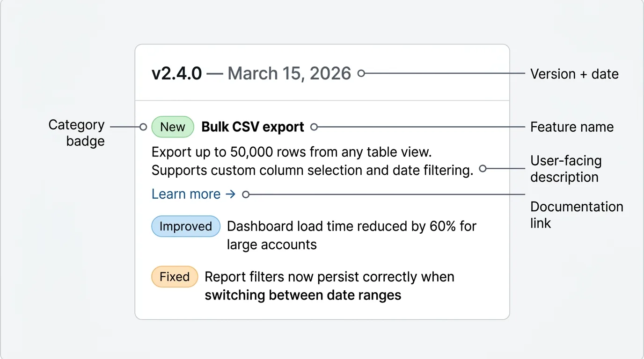
Task: Select the blue Improved badge
Action: pos(186,226)
